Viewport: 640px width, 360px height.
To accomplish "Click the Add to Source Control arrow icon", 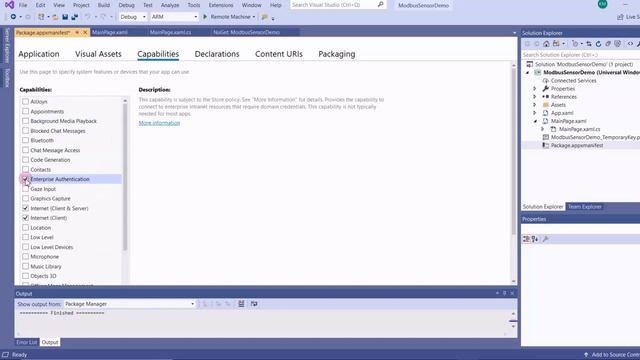I will [x=586, y=355].
